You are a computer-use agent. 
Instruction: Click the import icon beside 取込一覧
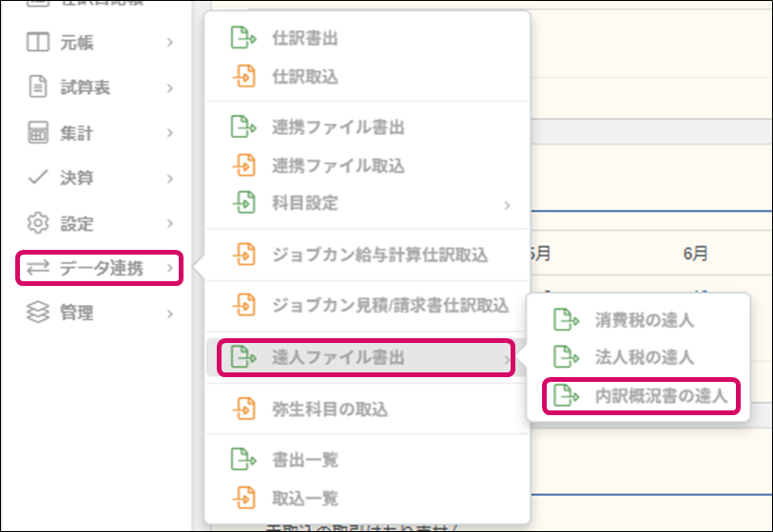243,498
